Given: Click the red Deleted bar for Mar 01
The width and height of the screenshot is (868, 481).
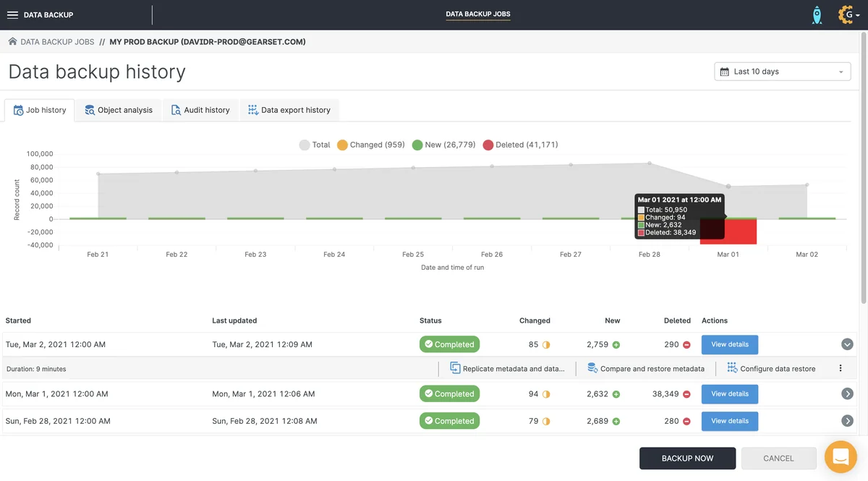Looking at the screenshot, I should pyautogui.click(x=728, y=231).
